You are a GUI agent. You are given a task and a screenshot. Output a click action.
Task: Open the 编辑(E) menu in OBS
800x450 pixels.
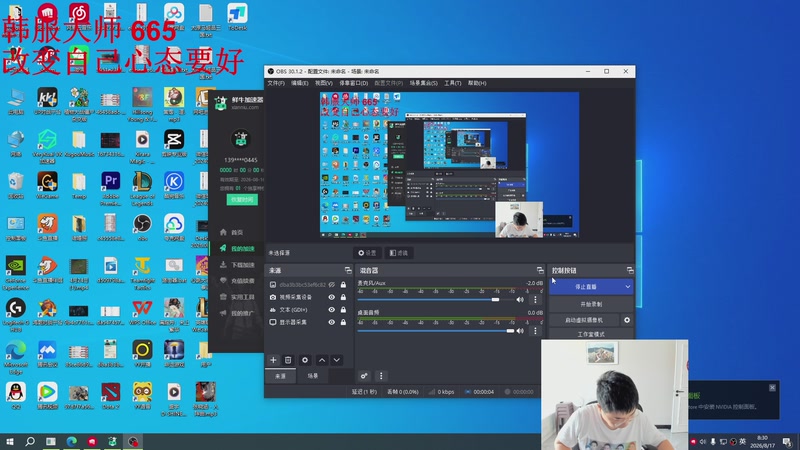coord(299,83)
